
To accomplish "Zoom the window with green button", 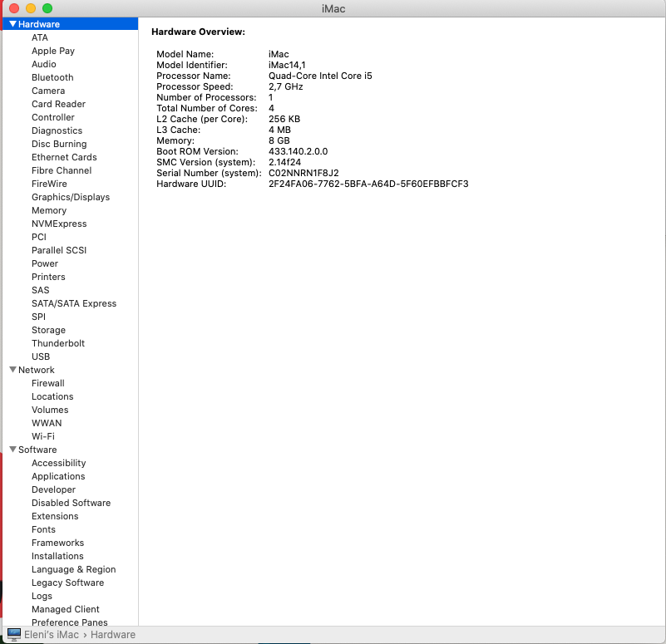I will point(47,8).
